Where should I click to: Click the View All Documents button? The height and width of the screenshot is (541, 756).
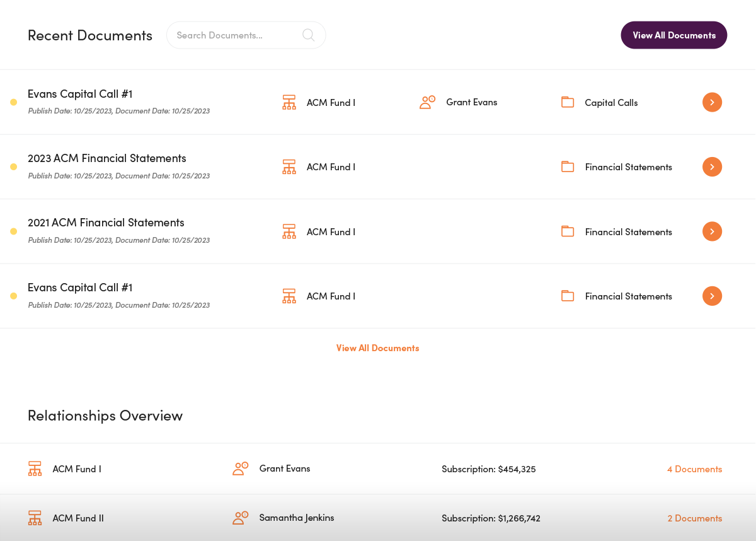coord(673,35)
